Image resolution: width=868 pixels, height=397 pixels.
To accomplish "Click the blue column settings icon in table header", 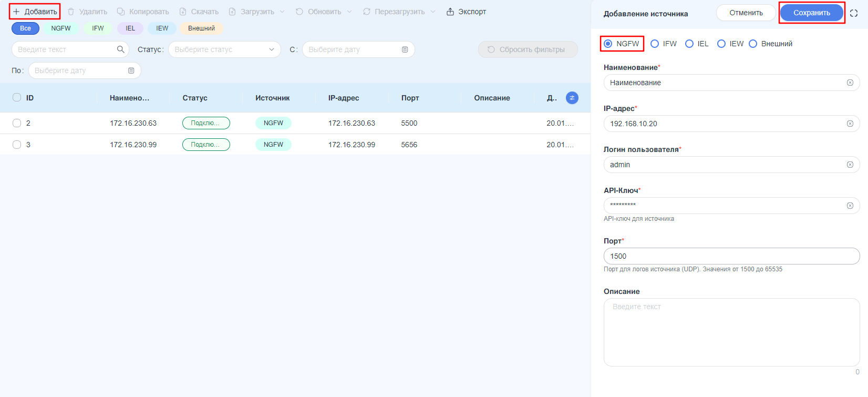I will (572, 98).
